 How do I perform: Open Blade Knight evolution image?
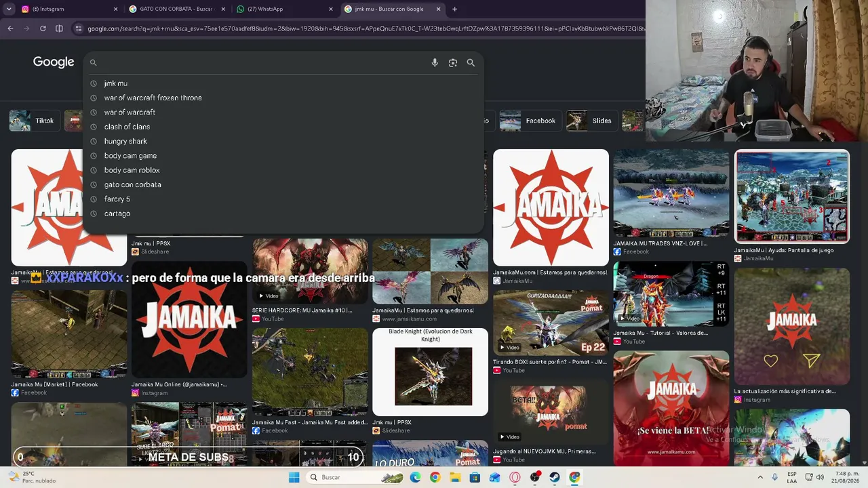pos(430,371)
